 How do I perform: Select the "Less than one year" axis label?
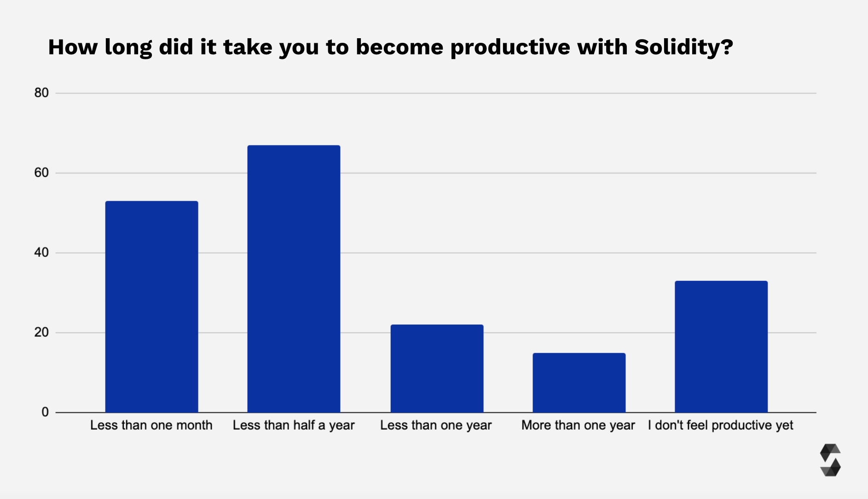[436, 425]
